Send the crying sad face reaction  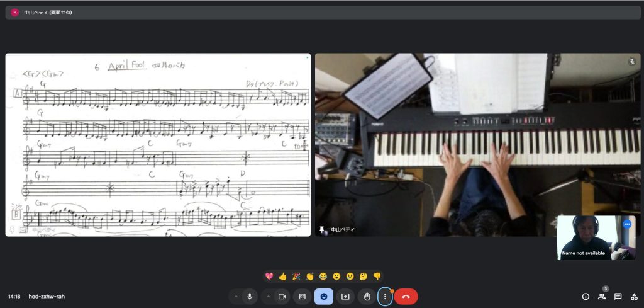point(350,277)
